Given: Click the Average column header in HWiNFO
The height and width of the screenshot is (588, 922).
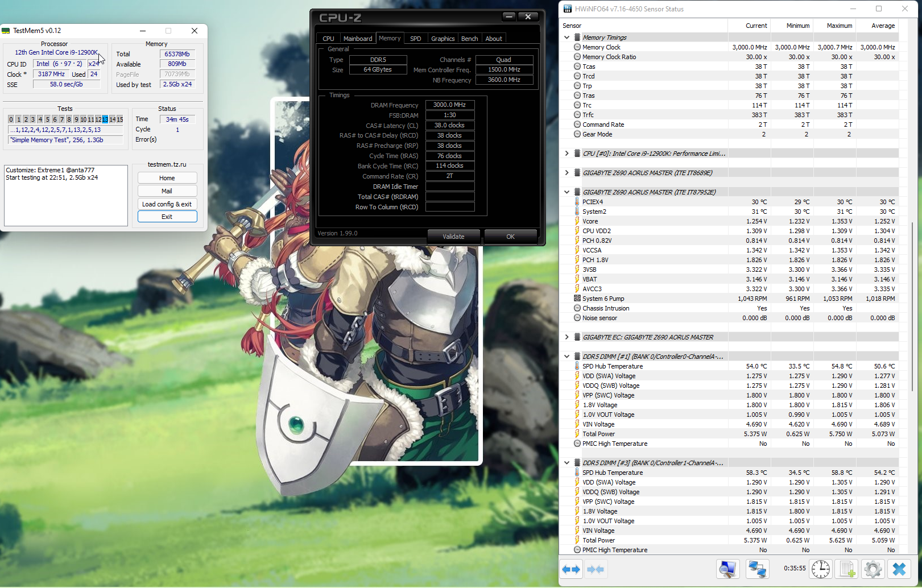Looking at the screenshot, I should click(878, 26).
